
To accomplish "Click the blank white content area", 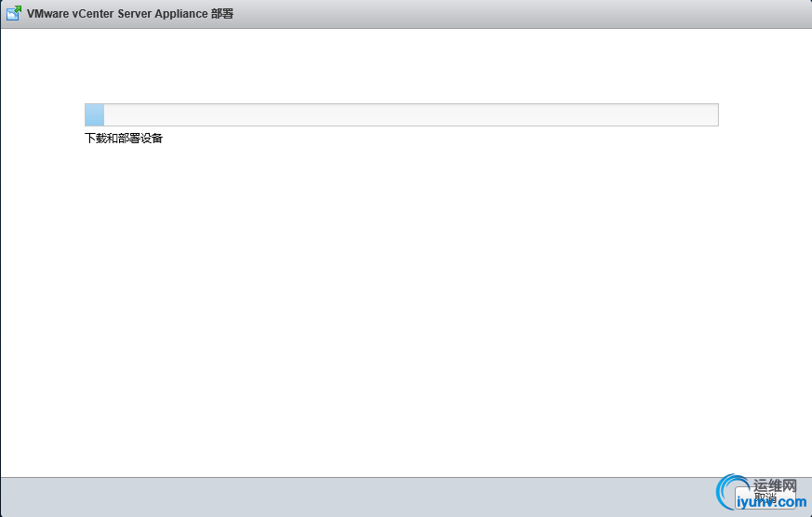I will 406,311.
